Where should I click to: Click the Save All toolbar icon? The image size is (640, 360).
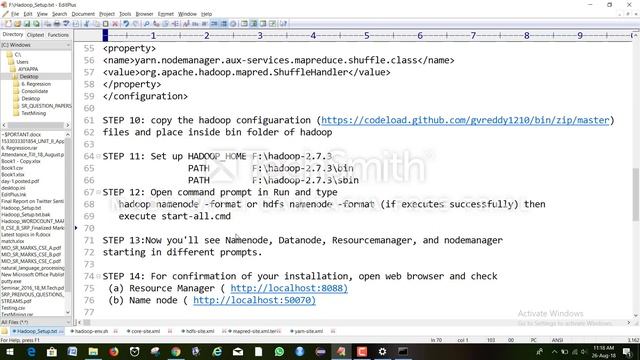tap(36, 24)
